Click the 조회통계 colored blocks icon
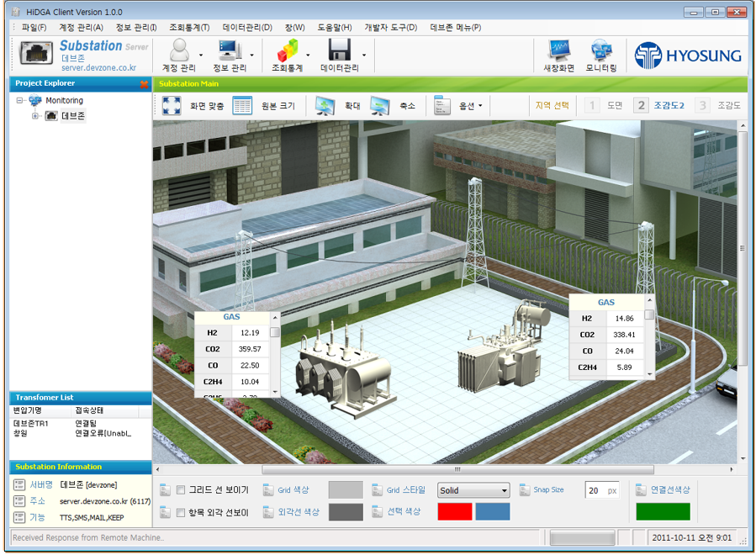Image resolution: width=756 pixels, height=555 pixels. pos(287,50)
